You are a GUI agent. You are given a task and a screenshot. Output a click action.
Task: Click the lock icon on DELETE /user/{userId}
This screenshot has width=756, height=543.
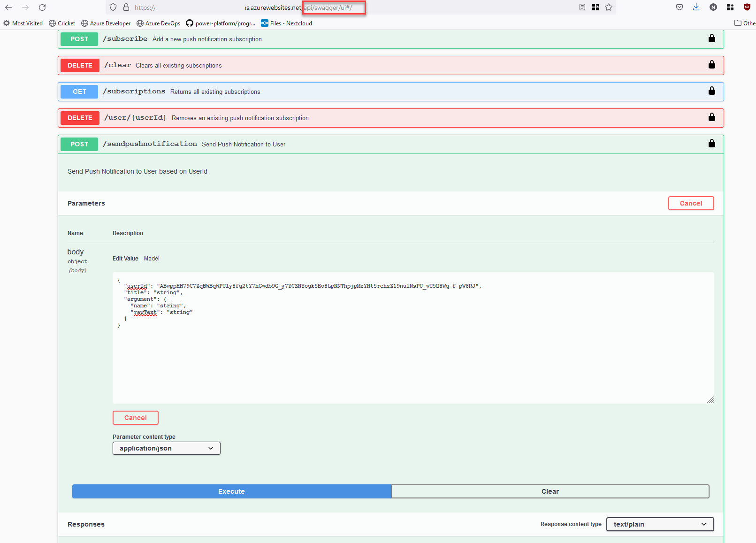[x=711, y=117]
